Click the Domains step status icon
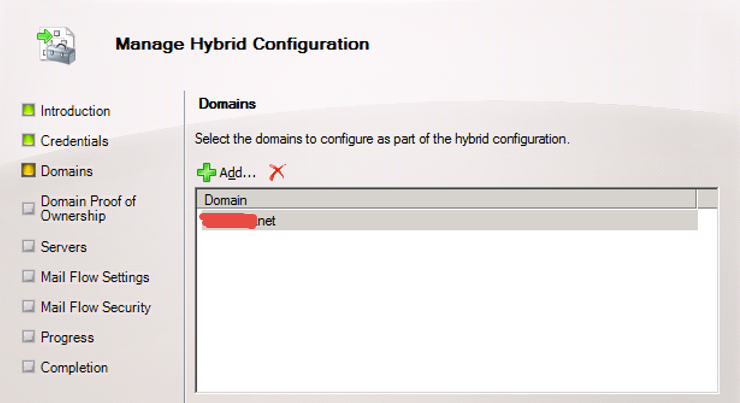This screenshot has height=403, width=740. (28, 171)
